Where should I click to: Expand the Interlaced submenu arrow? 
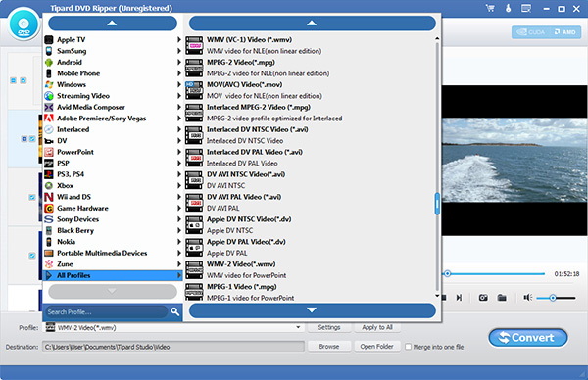click(179, 129)
